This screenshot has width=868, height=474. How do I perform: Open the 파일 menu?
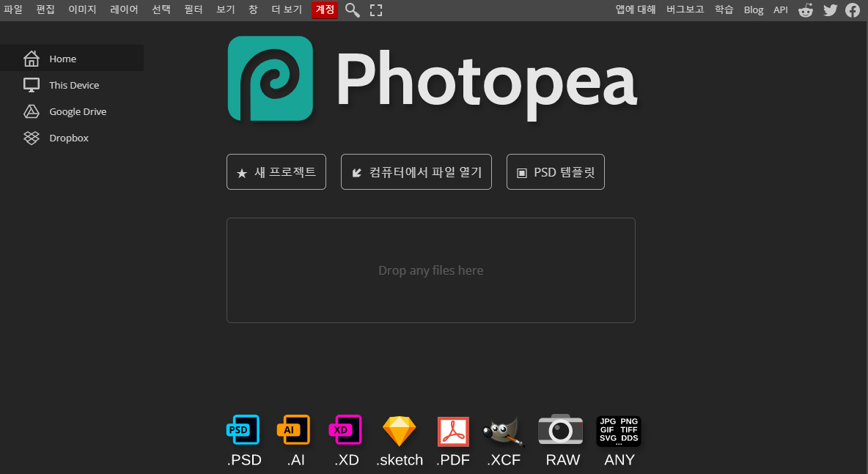point(12,10)
